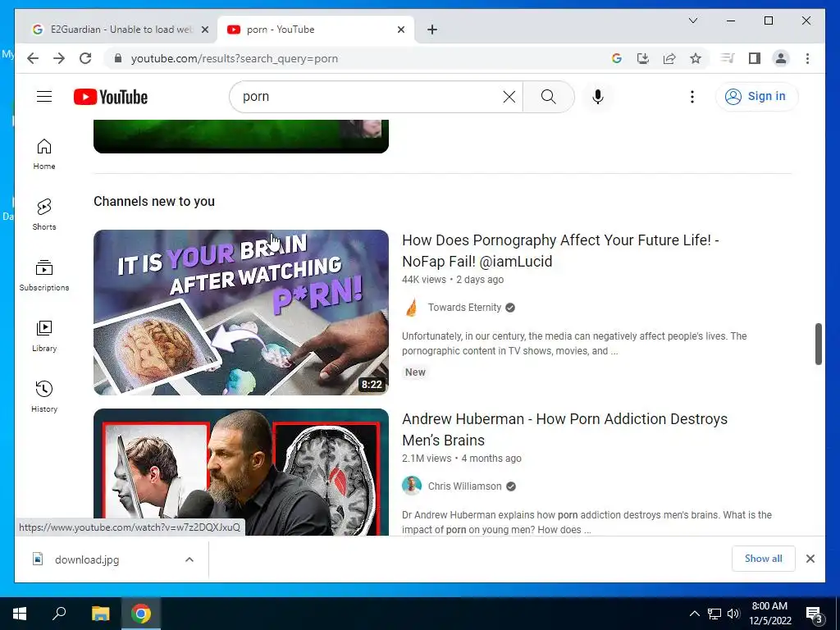Open Library in the sidebar

point(44,336)
